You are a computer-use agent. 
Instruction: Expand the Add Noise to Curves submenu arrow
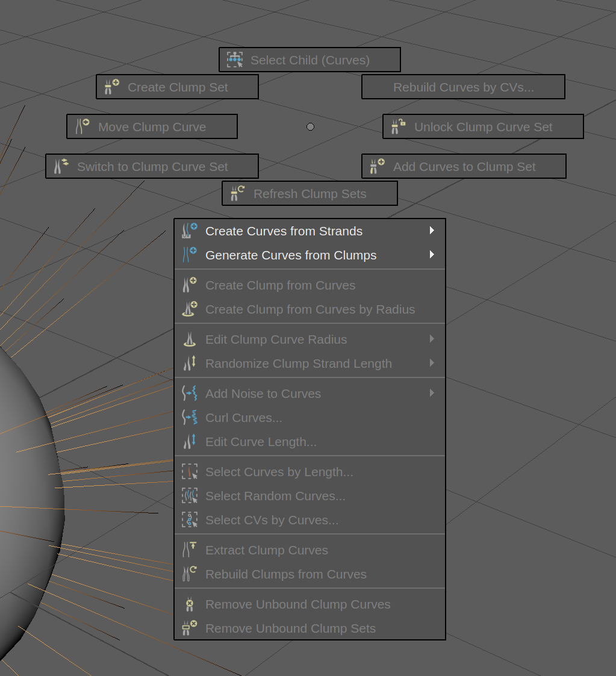432,393
